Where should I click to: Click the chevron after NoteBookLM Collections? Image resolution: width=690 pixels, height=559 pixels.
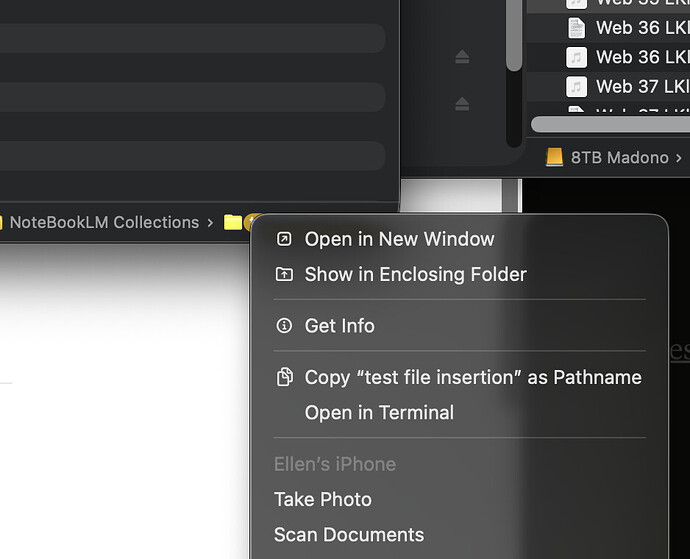tap(211, 222)
